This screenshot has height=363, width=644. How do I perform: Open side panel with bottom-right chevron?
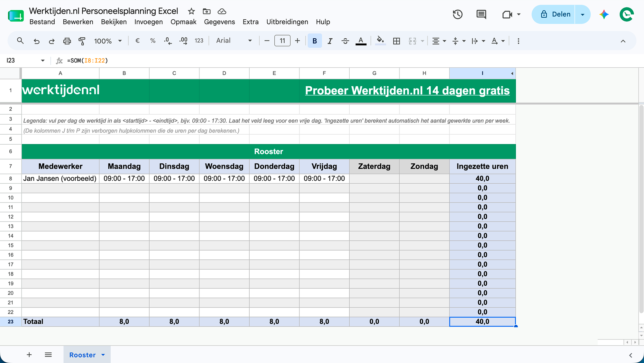tap(630, 355)
